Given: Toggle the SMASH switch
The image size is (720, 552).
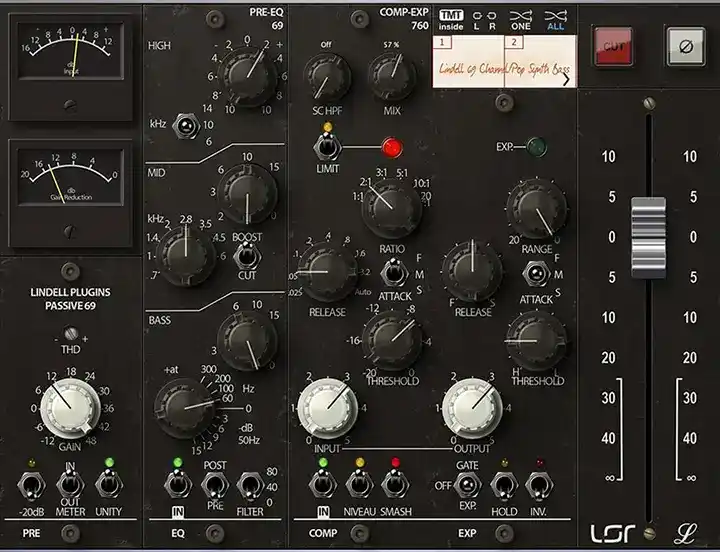Looking at the screenshot, I should click(395, 484).
